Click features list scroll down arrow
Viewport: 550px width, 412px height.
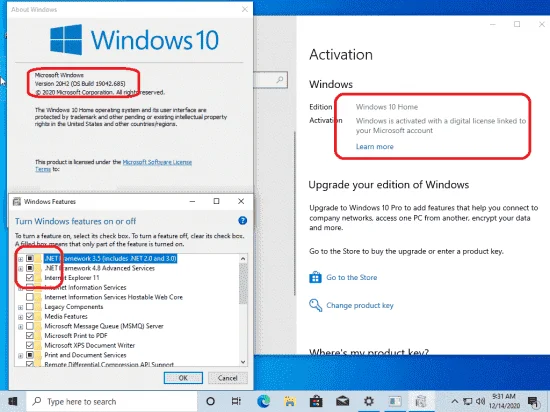point(243,362)
